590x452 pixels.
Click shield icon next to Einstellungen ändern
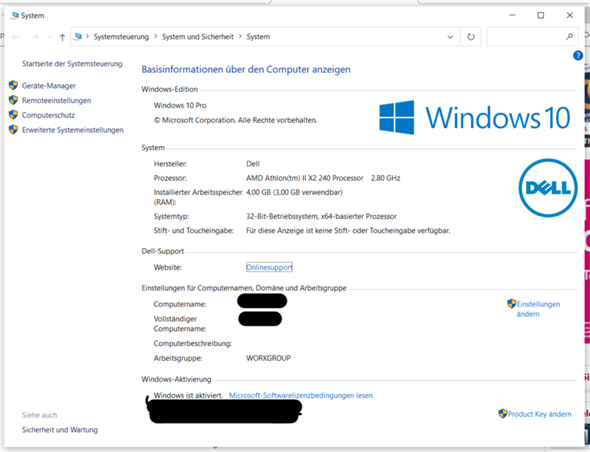(512, 303)
